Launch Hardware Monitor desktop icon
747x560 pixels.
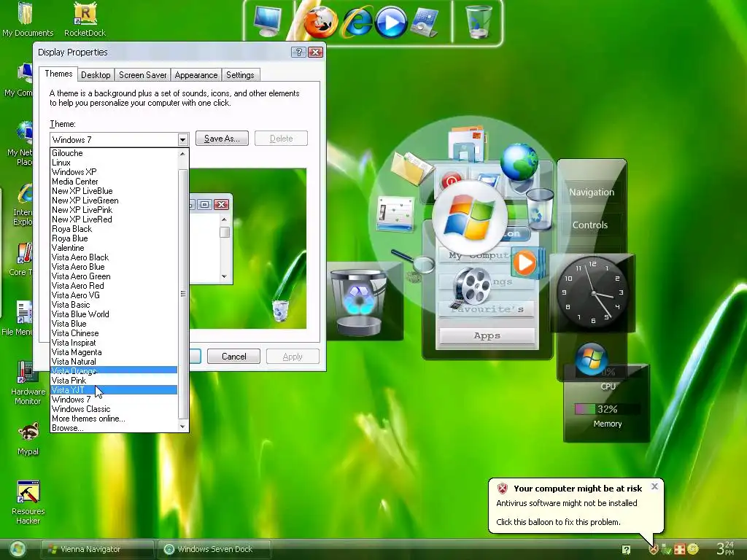point(28,383)
